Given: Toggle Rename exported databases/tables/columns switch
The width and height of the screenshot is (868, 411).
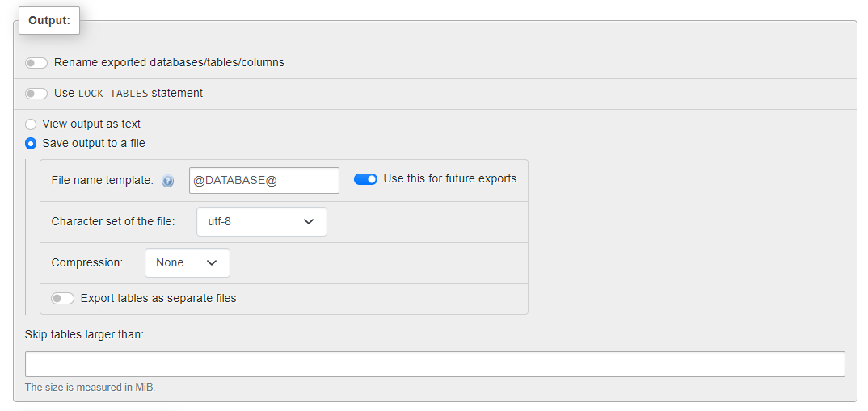Looking at the screenshot, I should 36,63.
